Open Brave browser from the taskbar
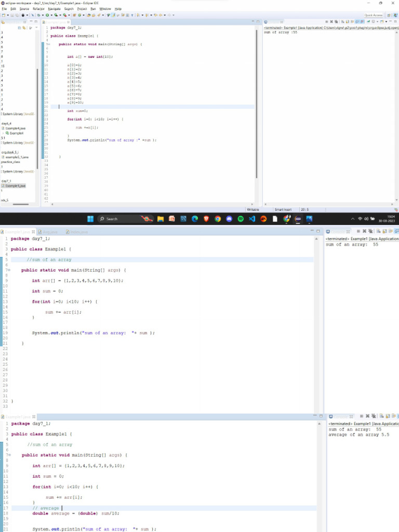The height and width of the screenshot is (532, 399). (x=206, y=219)
